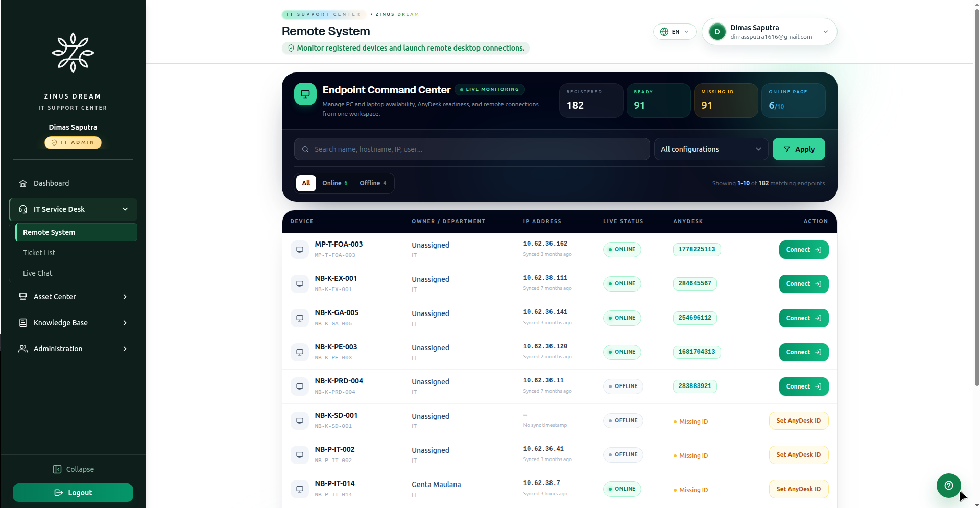This screenshot has height=508, width=980.
Task: Click the Logout button
Action: click(x=73, y=493)
